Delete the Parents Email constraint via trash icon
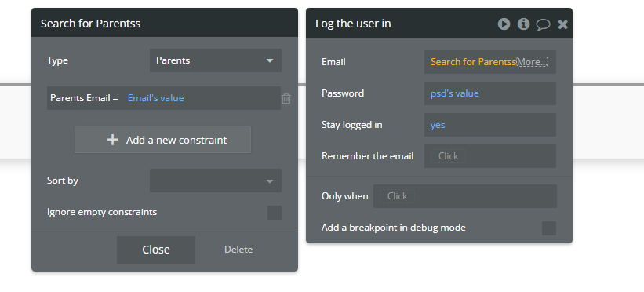 coord(286,98)
